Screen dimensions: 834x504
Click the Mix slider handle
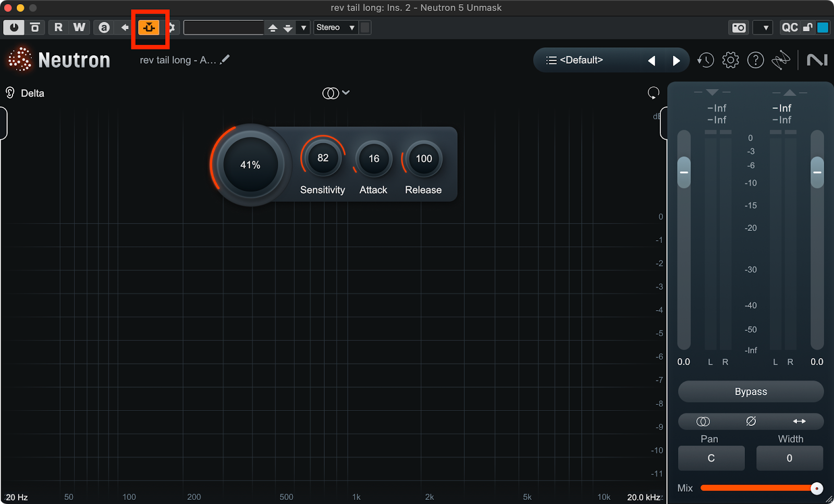[816, 488]
